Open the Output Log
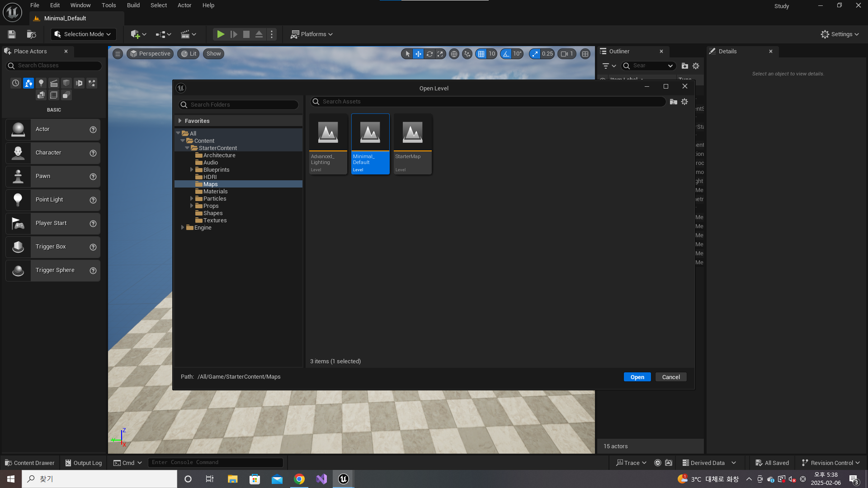The height and width of the screenshot is (488, 868). [x=84, y=463]
